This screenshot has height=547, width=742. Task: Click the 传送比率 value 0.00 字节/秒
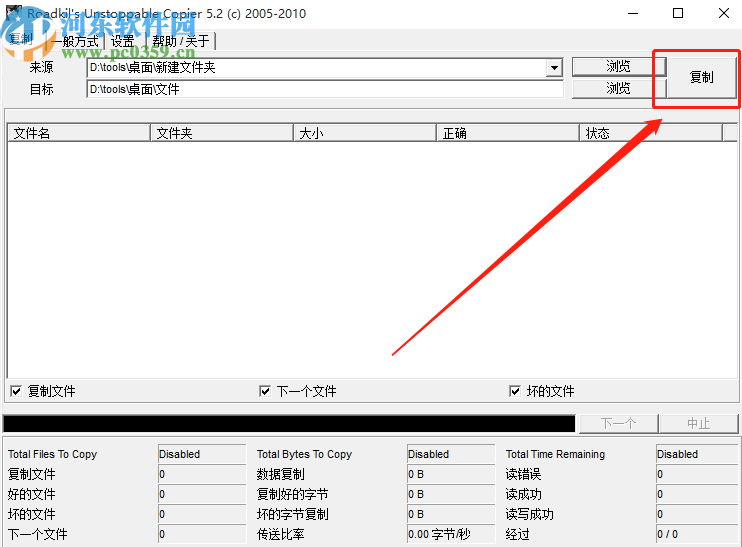[451, 534]
